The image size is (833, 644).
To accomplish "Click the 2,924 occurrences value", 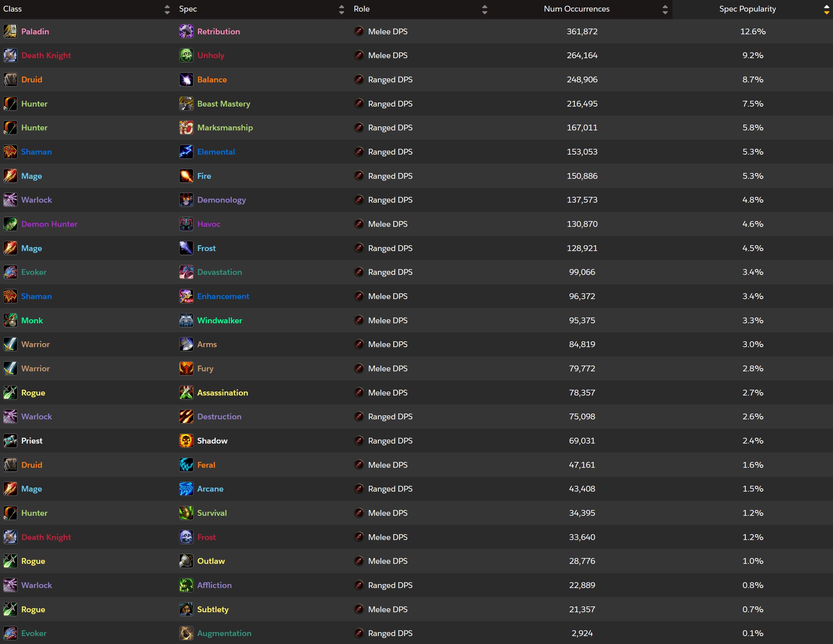I will 582,633.
